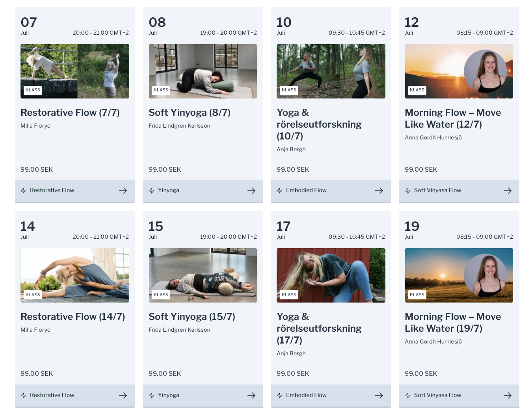Click the Soft Yinyoga (8/7) class photo
This screenshot has width=532, height=416.
[203, 71]
